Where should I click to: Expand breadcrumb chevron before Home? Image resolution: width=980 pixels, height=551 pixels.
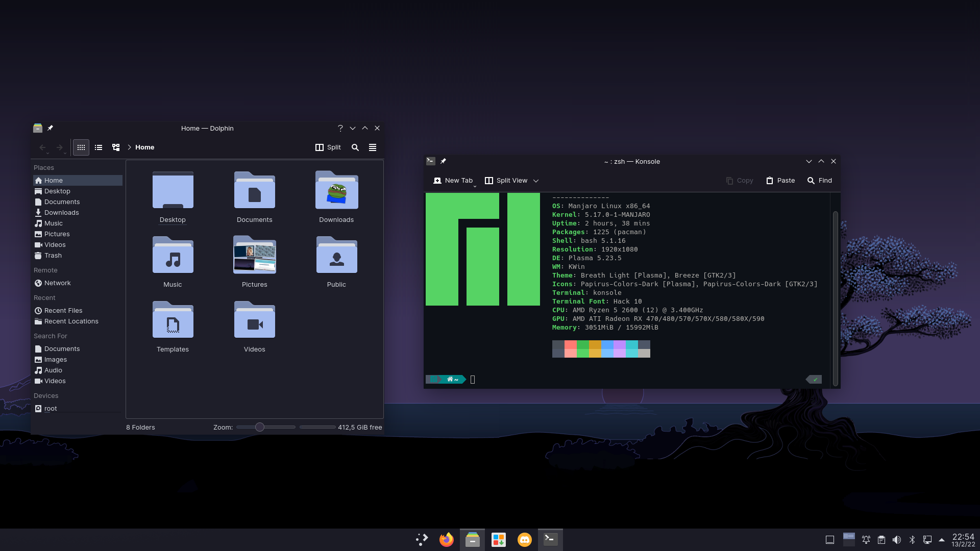pyautogui.click(x=130, y=147)
